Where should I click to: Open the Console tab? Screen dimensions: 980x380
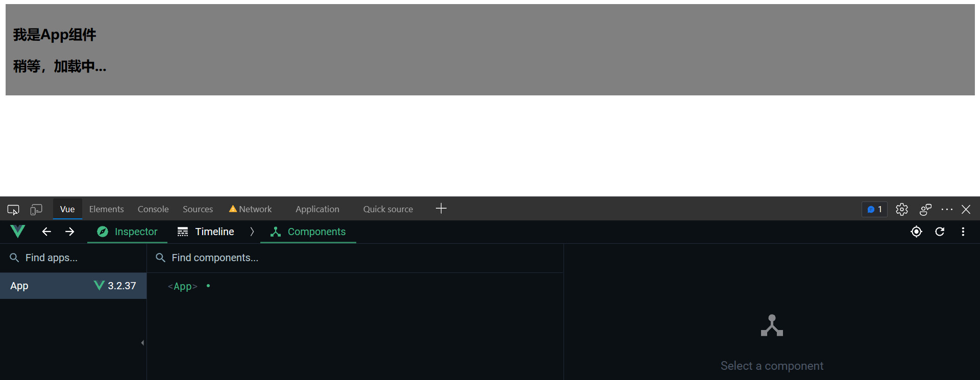[x=153, y=209]
